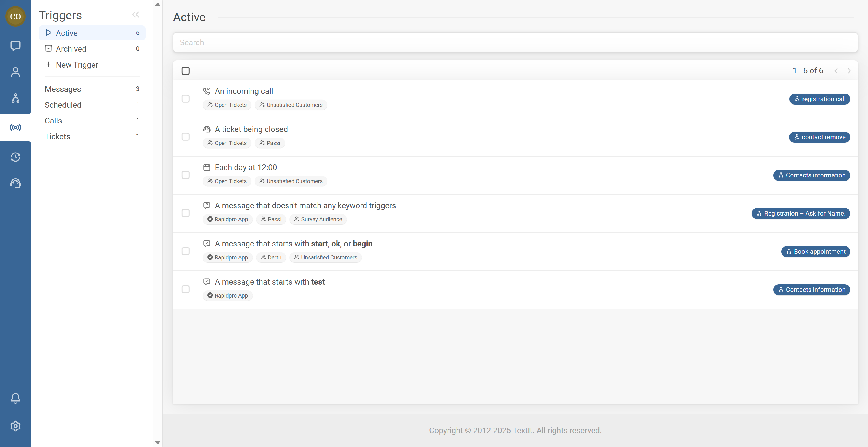Open the Contacts person icon in sidebar
The image size is (868, 447).
pyautogui.click(x=15, y=72)
